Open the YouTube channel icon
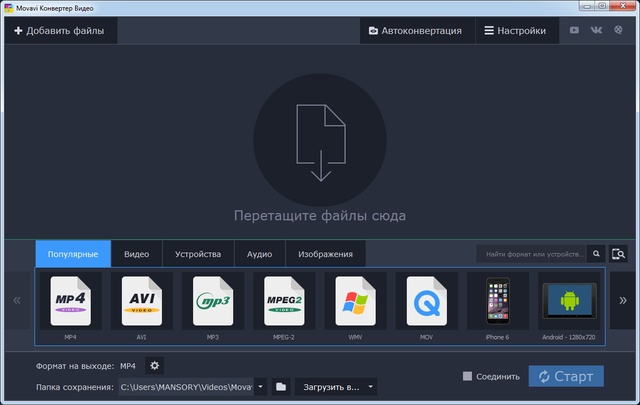Image resolution: width=640 pixels, height=405 pixels. pyautogui.click(x=574, y=31)
